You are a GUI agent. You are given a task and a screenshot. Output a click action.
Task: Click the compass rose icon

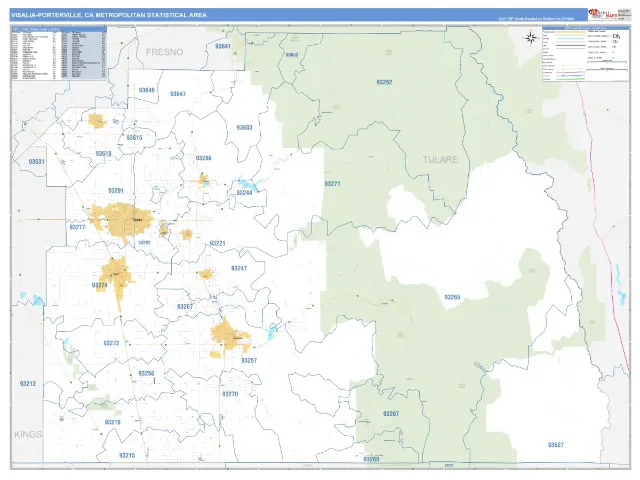point(530,38)
